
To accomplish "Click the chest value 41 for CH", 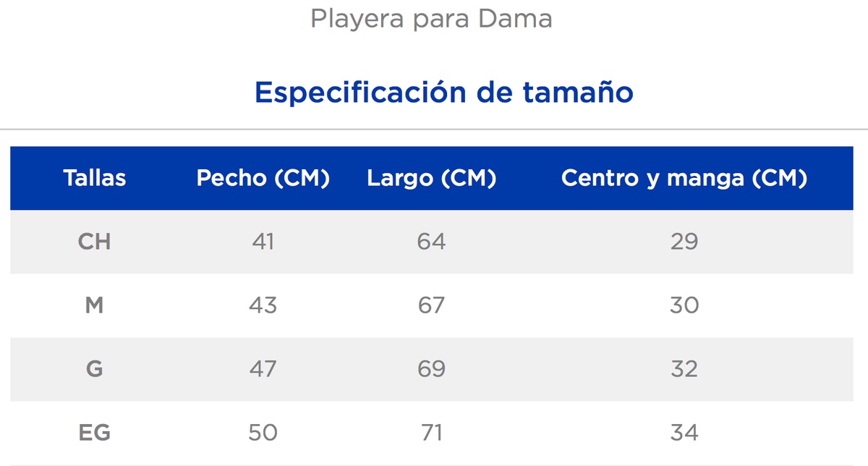I will 263,242.
